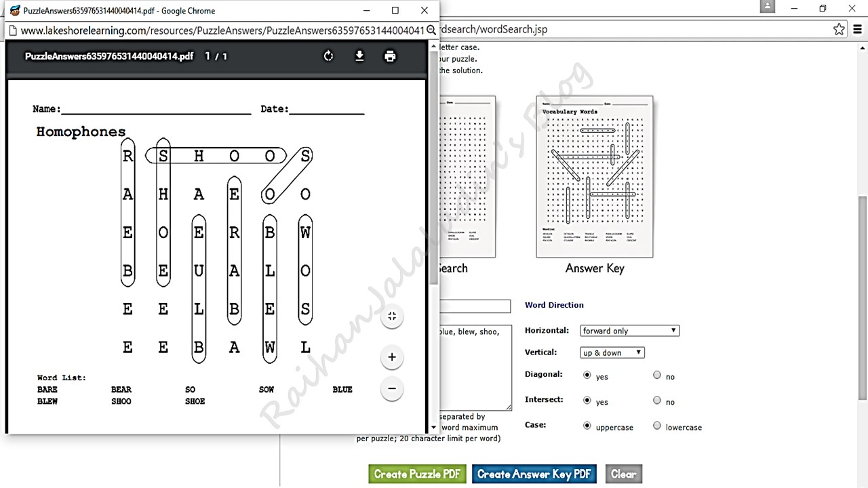Select Intersect no option
Viewport: 868px width, 488px height.
[x=656, y=401]
